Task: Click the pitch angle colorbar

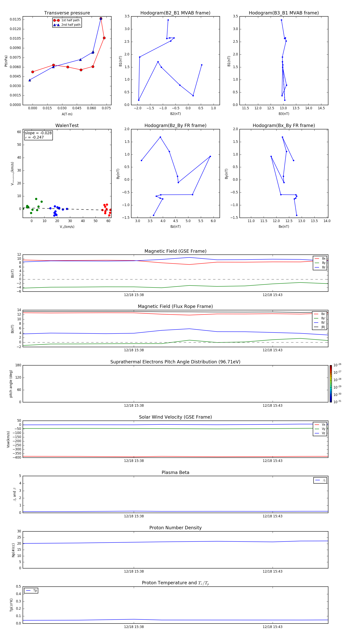Action: pyautogui.click(x=331, y=384)
